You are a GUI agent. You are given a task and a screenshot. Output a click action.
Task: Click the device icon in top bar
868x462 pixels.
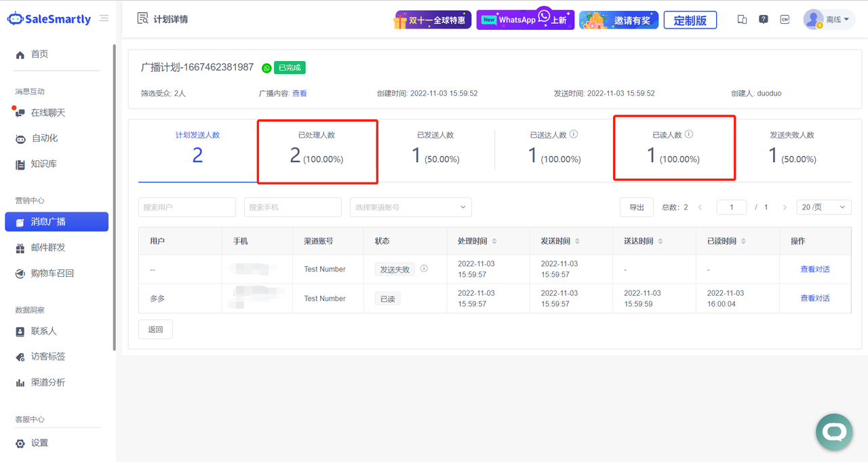tap(742, 20)
